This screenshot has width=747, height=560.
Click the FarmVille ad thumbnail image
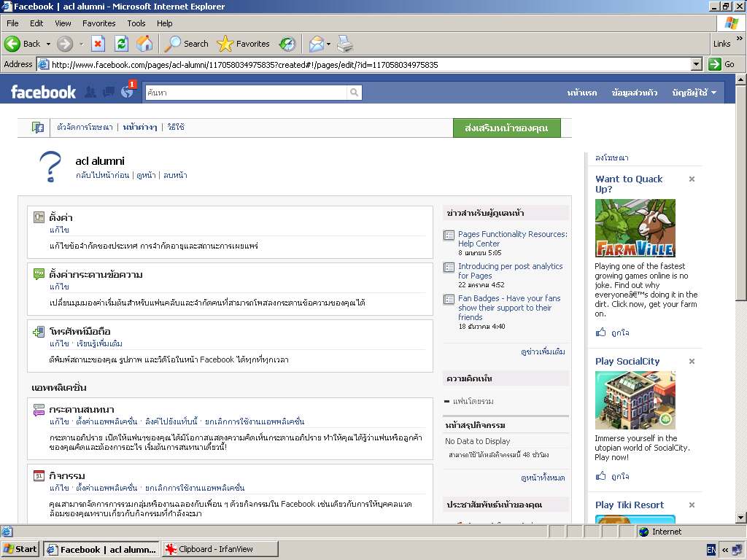[x=635, y=228]
